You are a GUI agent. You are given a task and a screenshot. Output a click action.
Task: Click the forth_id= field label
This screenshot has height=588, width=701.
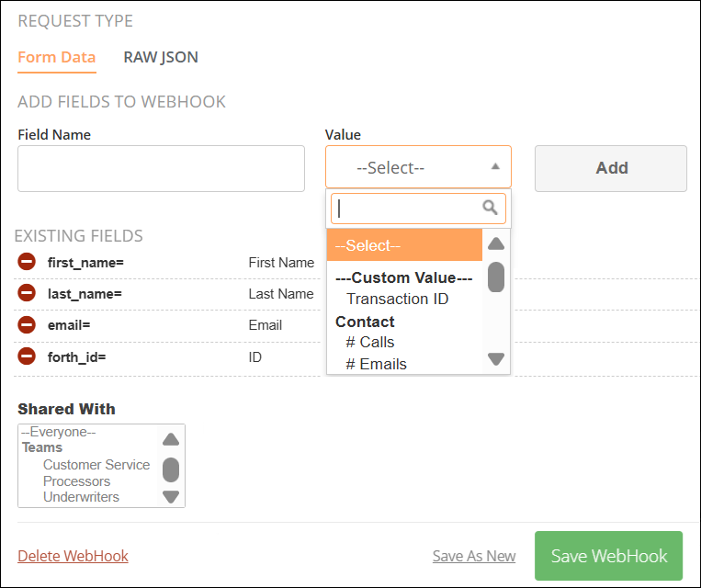[x=77, y=357]
